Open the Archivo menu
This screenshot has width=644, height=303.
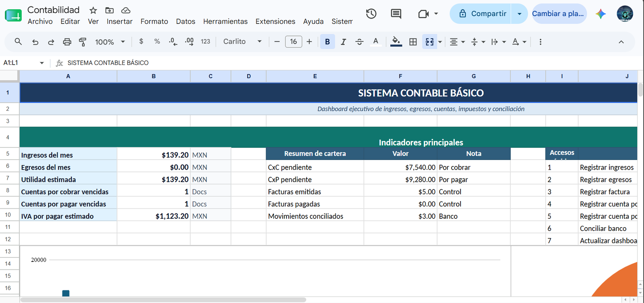(x=40, y=21)
